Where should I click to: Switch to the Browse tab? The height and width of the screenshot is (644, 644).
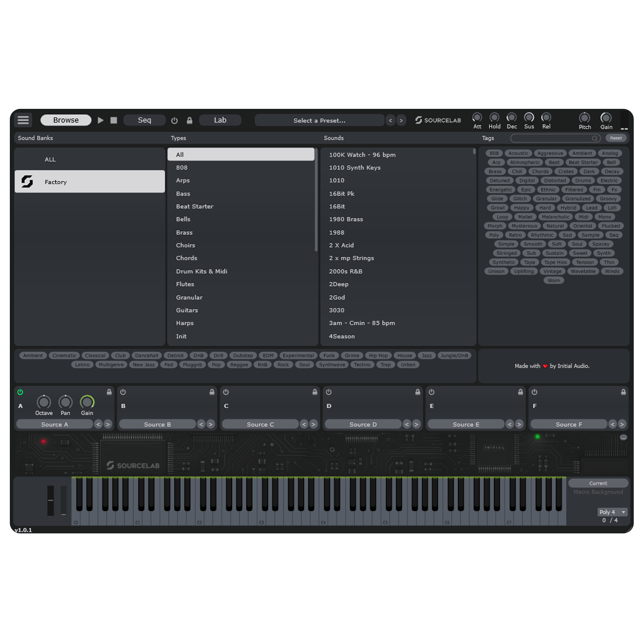point(66,120)
